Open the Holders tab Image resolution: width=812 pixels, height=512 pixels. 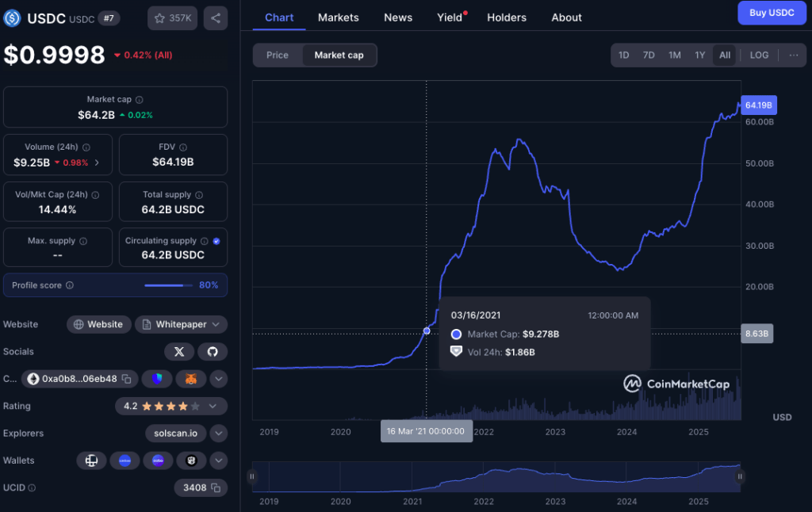(507, 17)
